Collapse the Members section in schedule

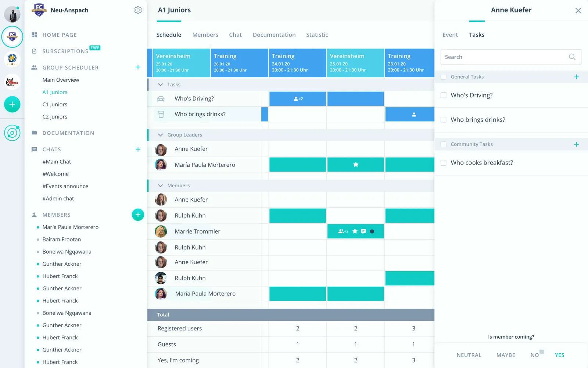tap(161, 186)
